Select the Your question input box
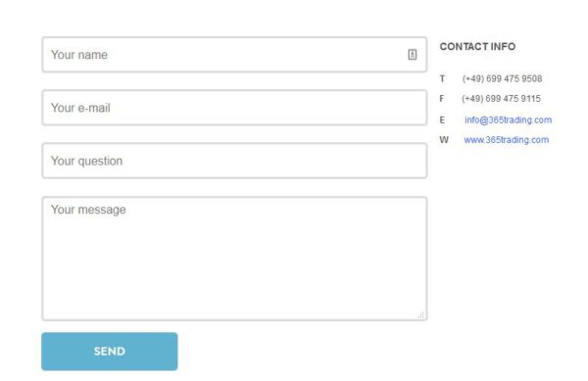 tap(234, 161)
